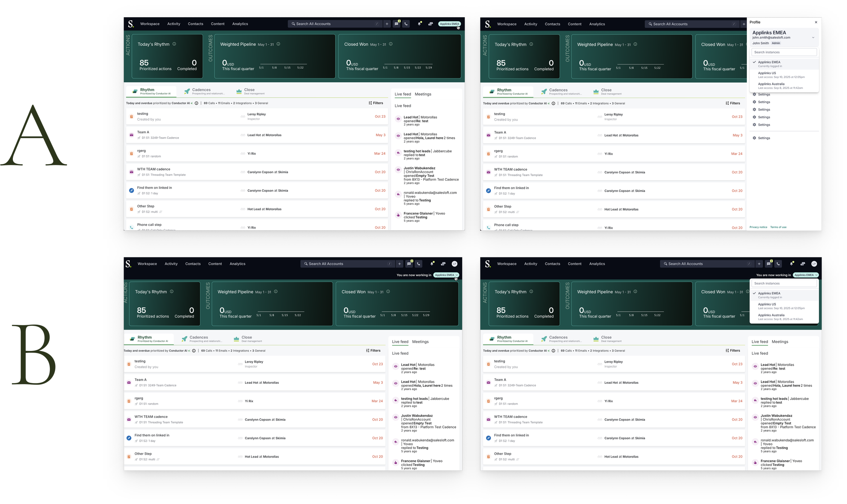
Task: Click the info icon beside Today's Rhythm in top-left mockup
Action: [174, 44]
